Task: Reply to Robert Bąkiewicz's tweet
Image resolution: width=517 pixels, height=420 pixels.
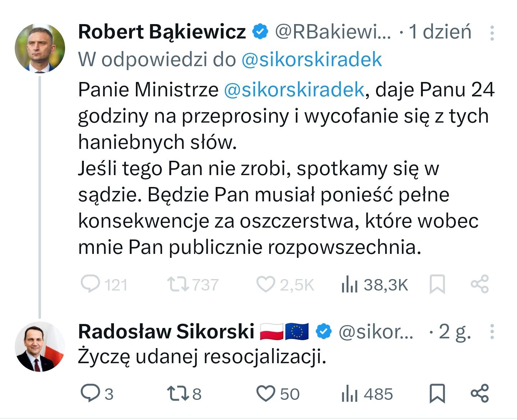Action: click(90, 284)
